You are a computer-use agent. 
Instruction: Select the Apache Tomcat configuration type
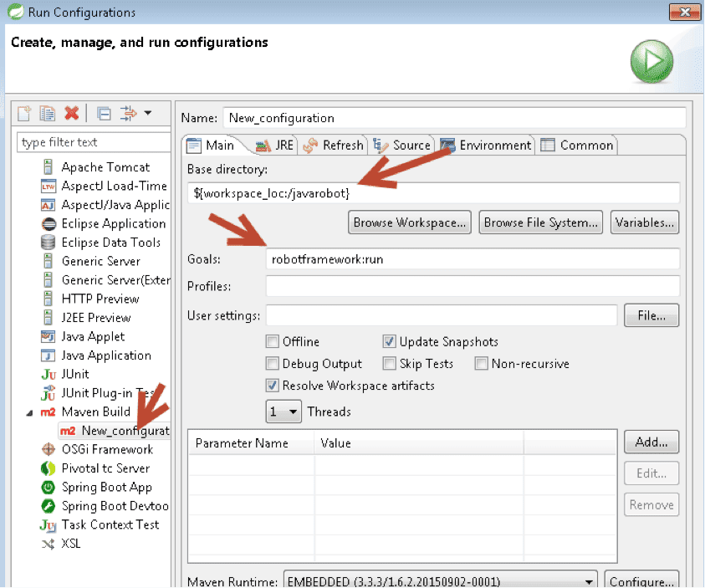point(105,167)
